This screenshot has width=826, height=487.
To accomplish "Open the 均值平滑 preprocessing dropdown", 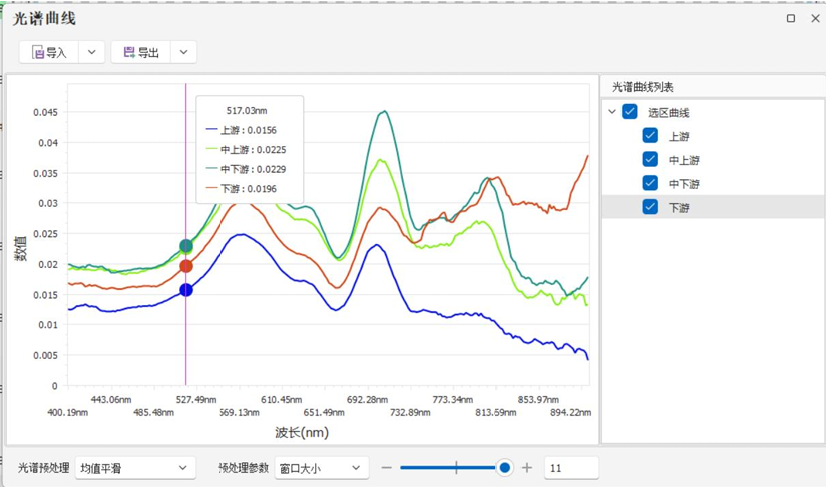I will coord(134,468).
